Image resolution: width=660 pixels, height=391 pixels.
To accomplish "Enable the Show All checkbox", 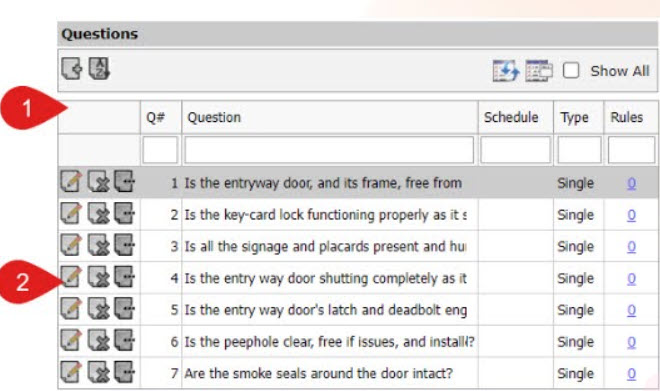I will pos(571,70).
